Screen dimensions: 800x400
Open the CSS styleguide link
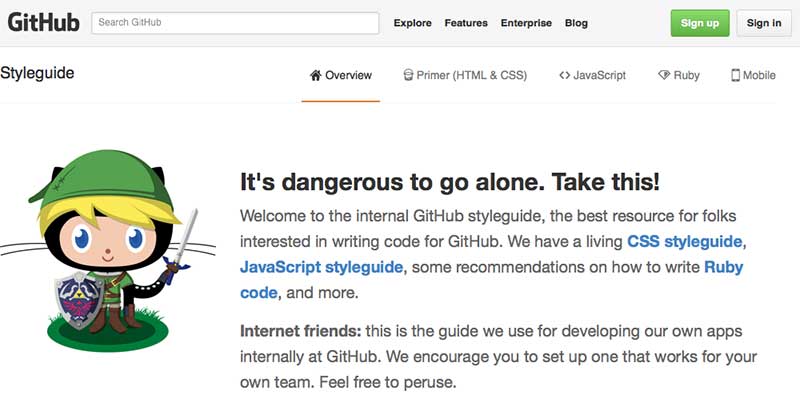point(684,241)
